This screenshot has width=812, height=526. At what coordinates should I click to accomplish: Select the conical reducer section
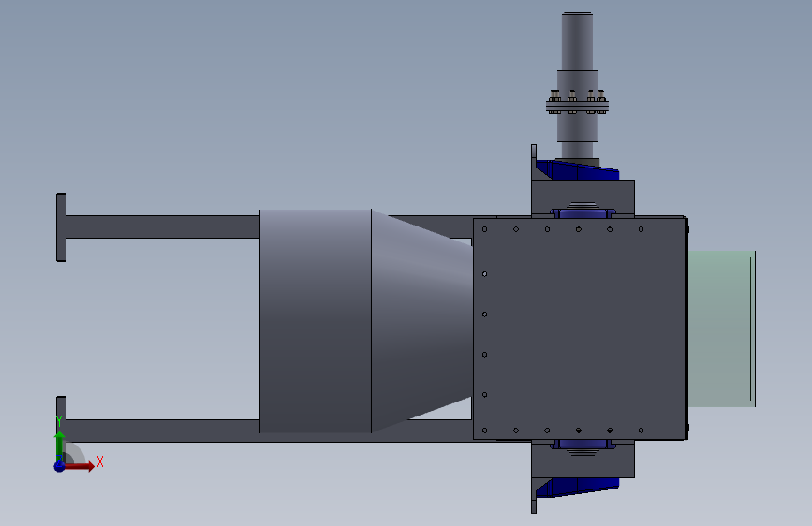click(x=421, y=321)
